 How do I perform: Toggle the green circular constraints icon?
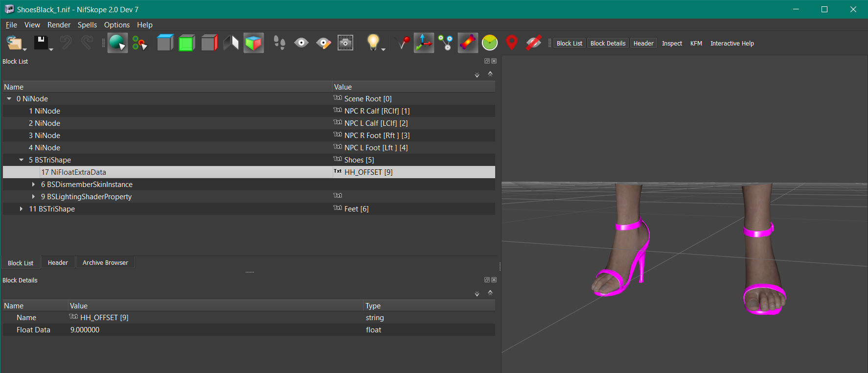coord(490,43)
